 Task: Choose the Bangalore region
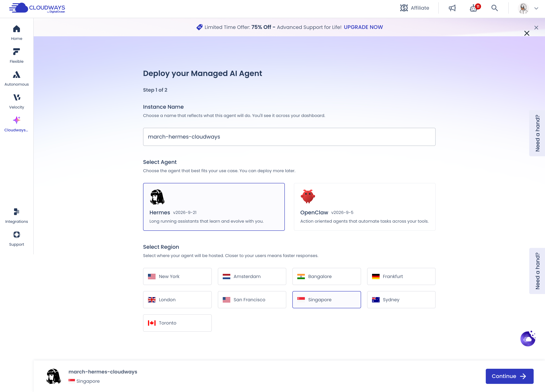tap(326, 276)
